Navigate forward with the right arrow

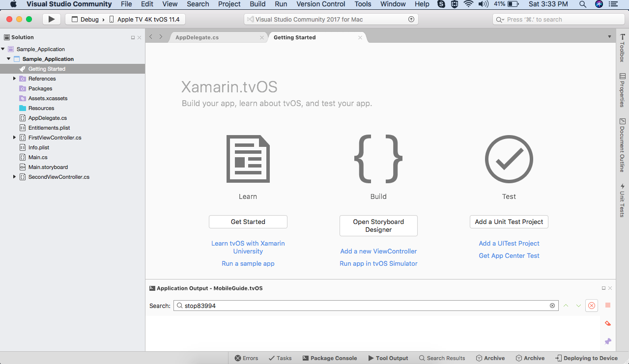pos(161,37)
